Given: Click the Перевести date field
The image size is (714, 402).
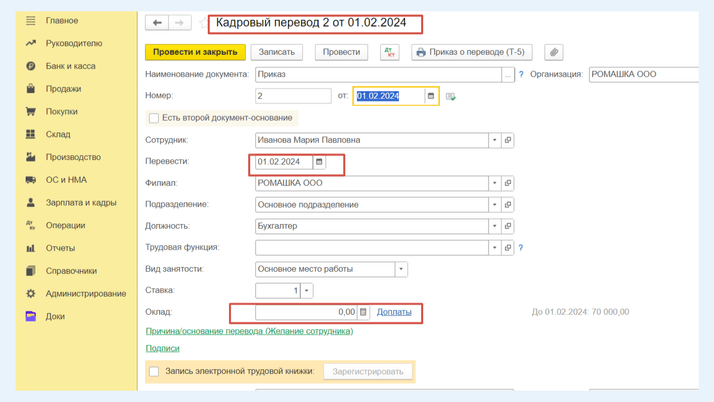Looking at the screenshot, I should coord(284,162).
